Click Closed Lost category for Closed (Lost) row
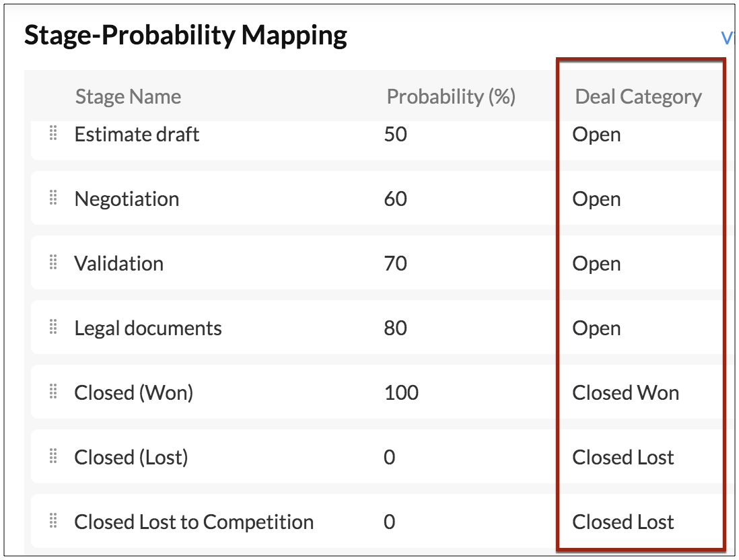The image size is (739, 560). click(623, 457)
